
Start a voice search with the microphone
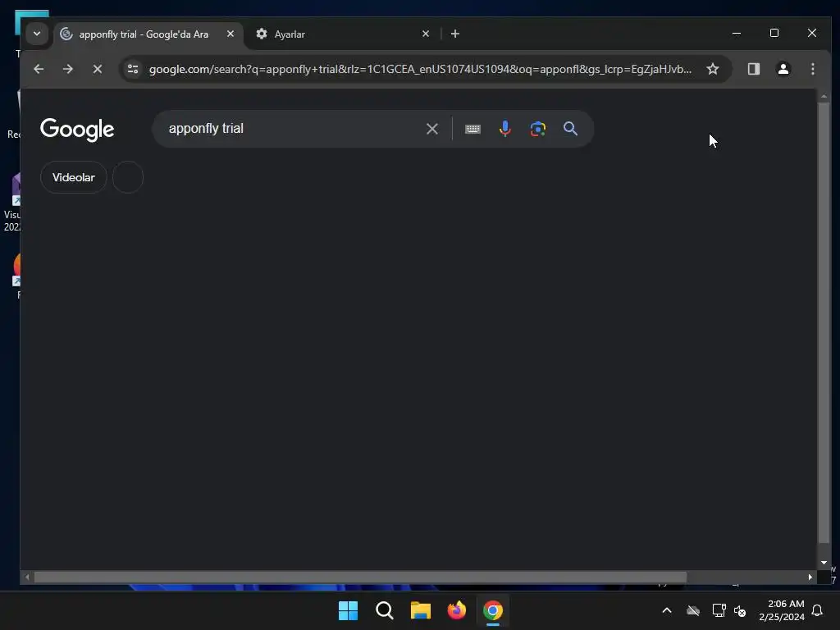504,129
